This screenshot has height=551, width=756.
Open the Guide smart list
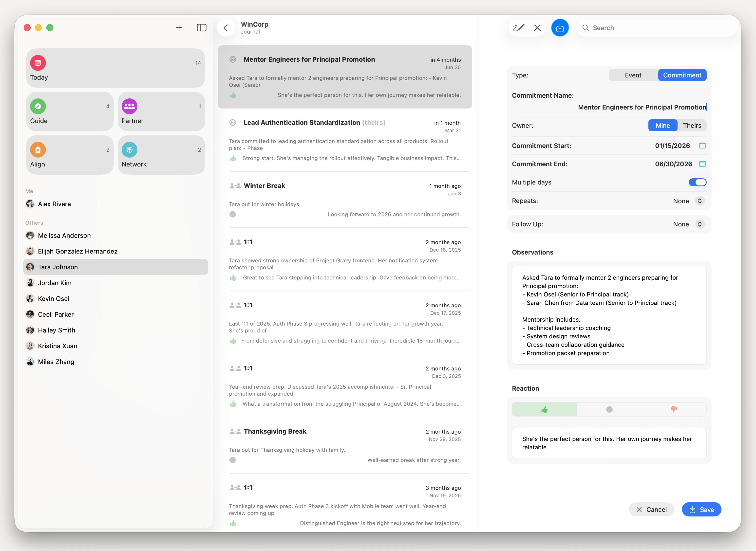(70, 112)
